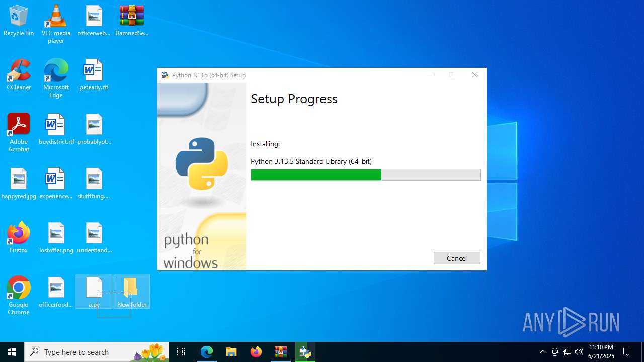Switch to Python installer taskbar button

pyautogui.click(x=305, y=352)
